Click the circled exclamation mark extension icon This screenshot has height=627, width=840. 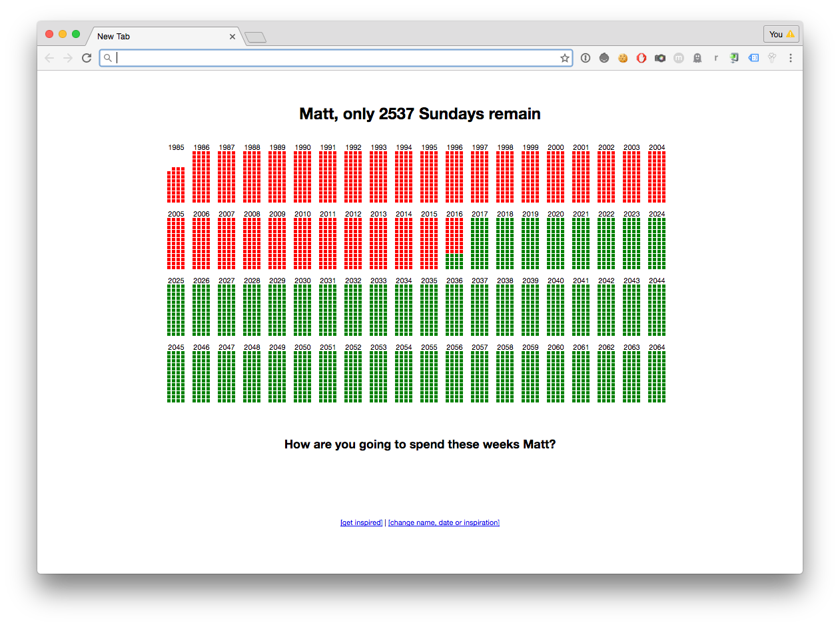[x=586, y=58]
